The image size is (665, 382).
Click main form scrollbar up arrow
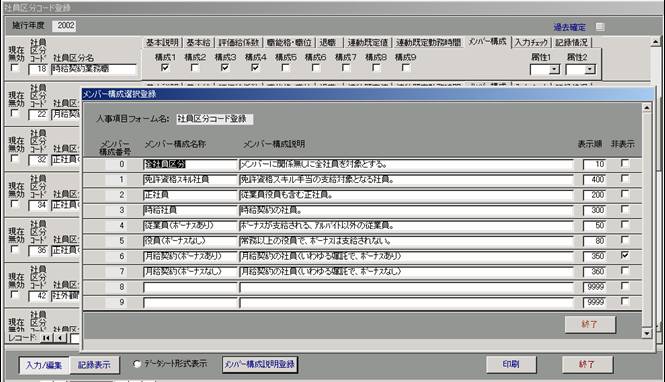click(656, 42)
